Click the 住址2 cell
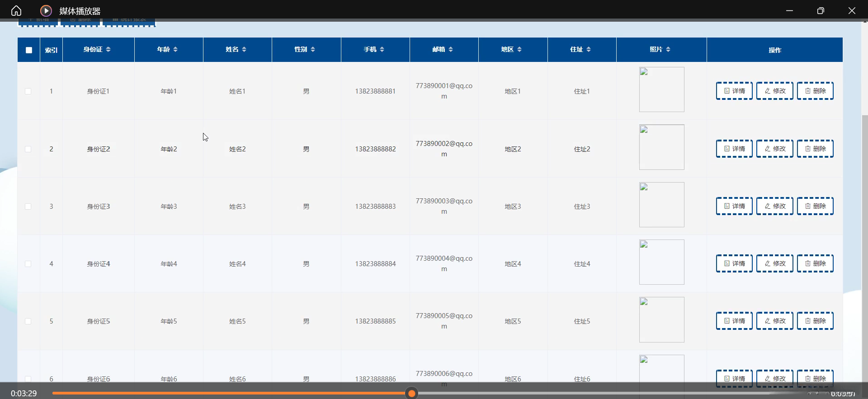The height and width of the screenshot is (399, 868). pyautogui.click(x=582, y=149)
